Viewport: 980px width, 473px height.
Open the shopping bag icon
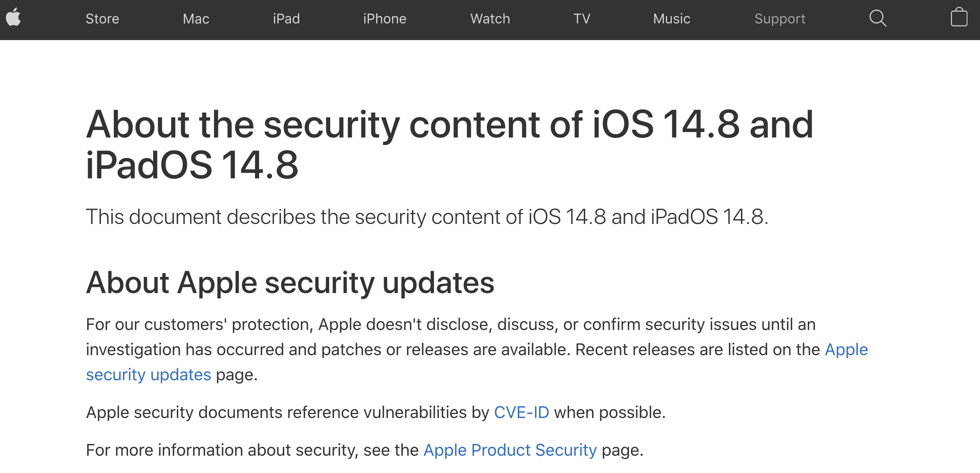tap(959, 17)
